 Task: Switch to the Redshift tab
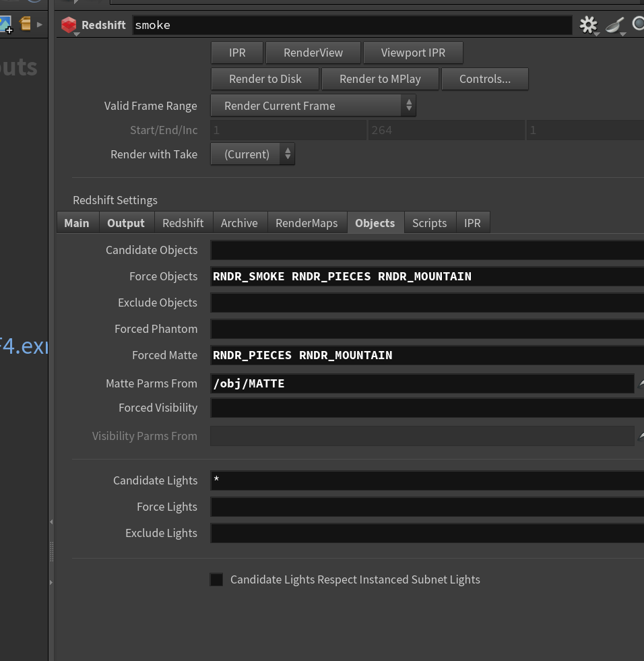coord(183,222)
